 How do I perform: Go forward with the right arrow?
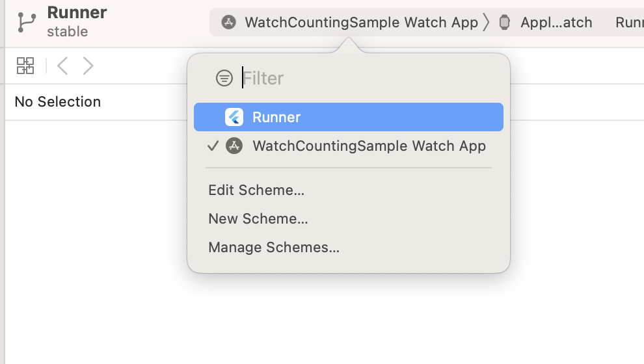[88, 66]
